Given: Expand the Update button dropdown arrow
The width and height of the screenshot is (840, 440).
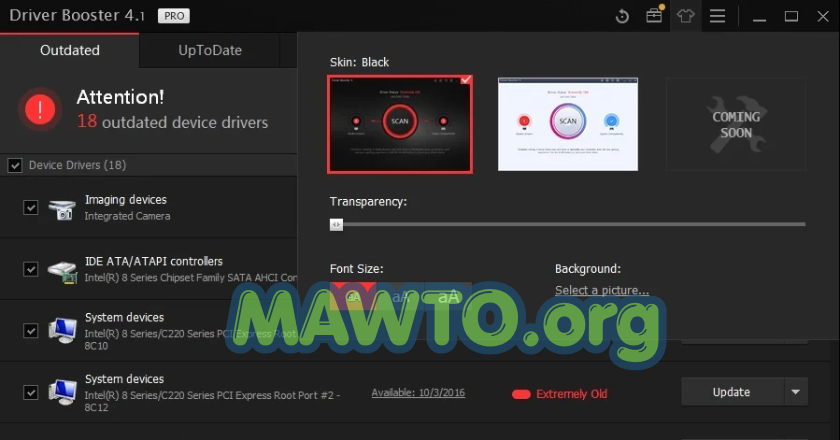Looking at the screenshot, I should [x=796, y=392].
